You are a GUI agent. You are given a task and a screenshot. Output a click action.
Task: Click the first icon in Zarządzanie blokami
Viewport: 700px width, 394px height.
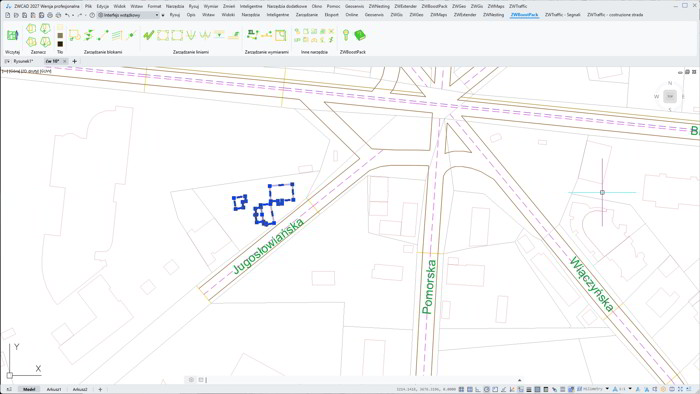click(x=74, y=35)
